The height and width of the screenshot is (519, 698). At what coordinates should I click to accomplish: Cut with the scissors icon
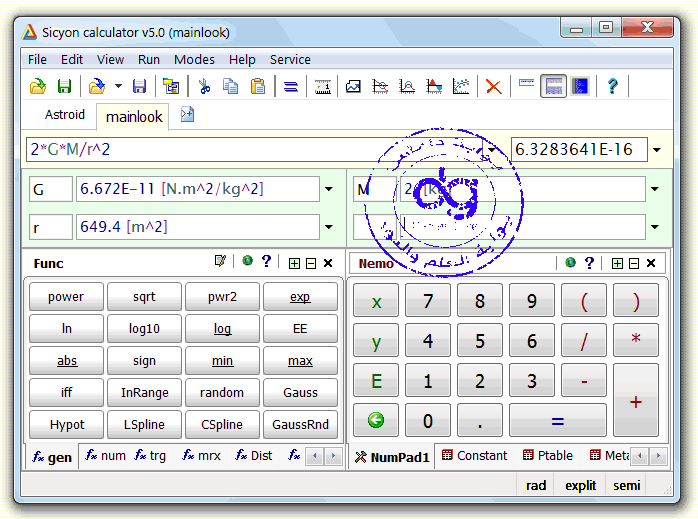coord(204,86)
